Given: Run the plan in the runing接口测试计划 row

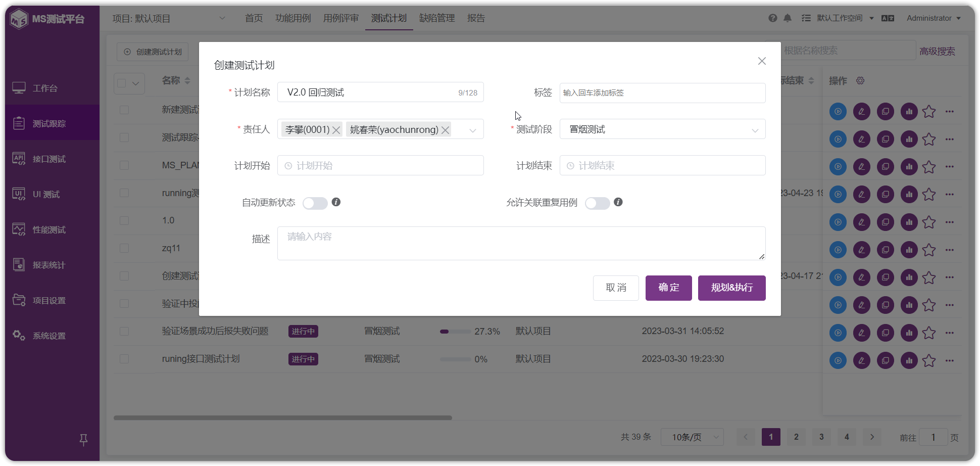Looking at the screenshot, I should (838, 360).
